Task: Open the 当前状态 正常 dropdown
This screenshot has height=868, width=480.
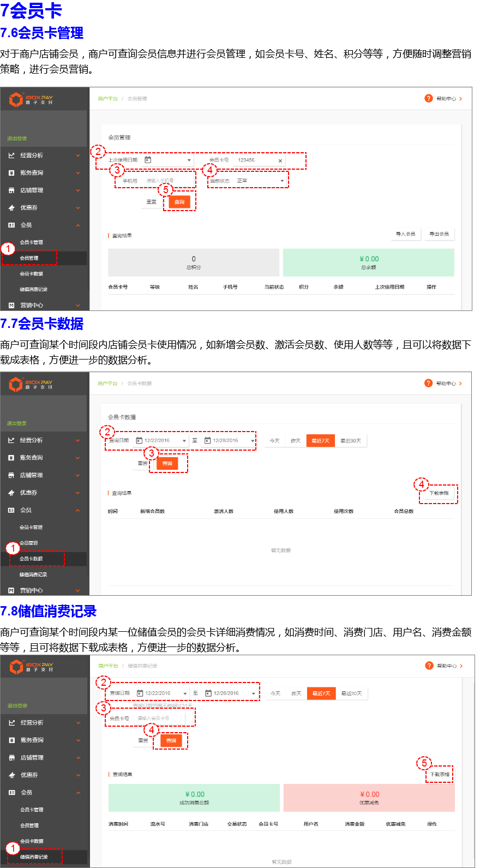Action: point(261,181)
